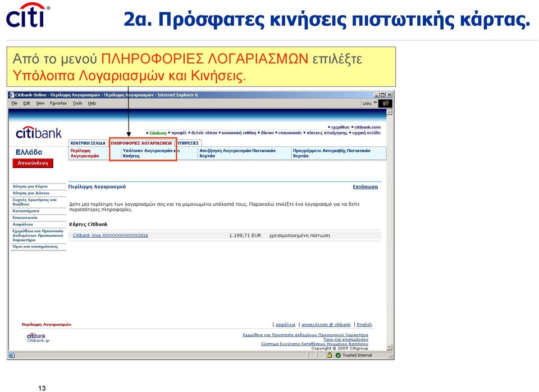This screenshot has height=392, width=539.
Task: Open the Tools menu
Action: pyautogui.click(x=77, y=103)
